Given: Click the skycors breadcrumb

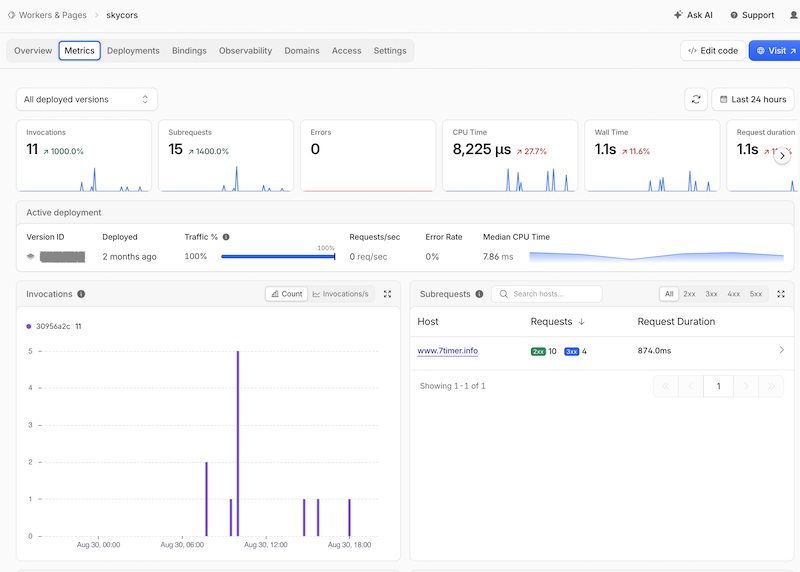Looking at the screenshot, I should [x=122, y=15].
